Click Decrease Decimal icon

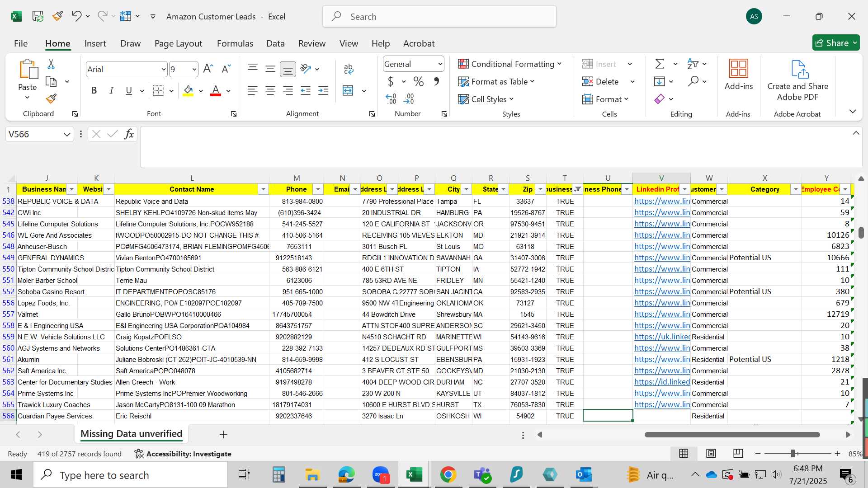[409, 99]
